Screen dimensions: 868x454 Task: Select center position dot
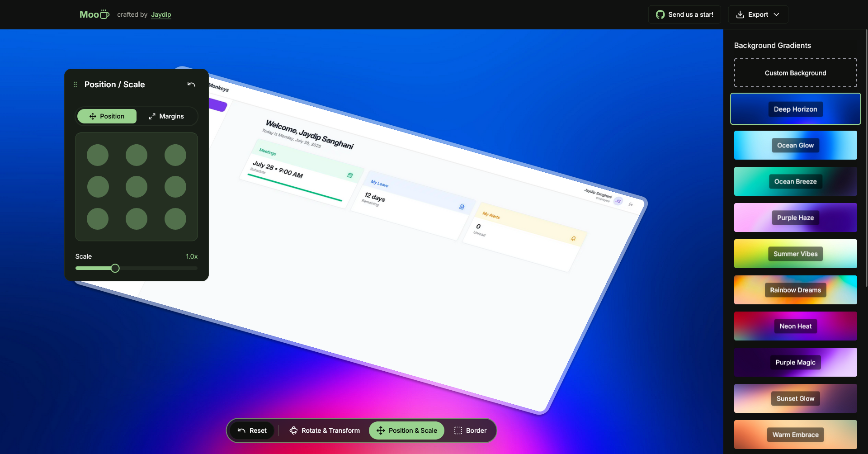(x=137, y=187)
